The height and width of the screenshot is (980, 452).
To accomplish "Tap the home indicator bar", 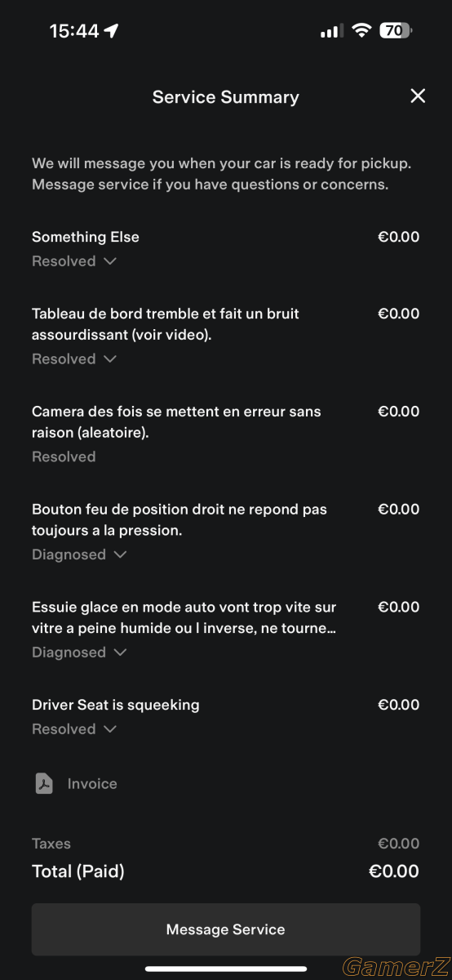I will tap(226, 969).
